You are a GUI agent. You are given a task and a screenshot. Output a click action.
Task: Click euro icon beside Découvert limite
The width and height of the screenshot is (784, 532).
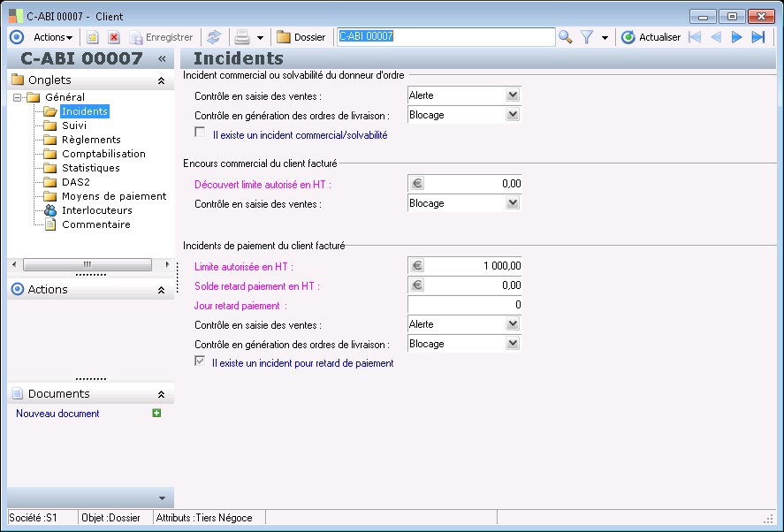coord(417,184)
